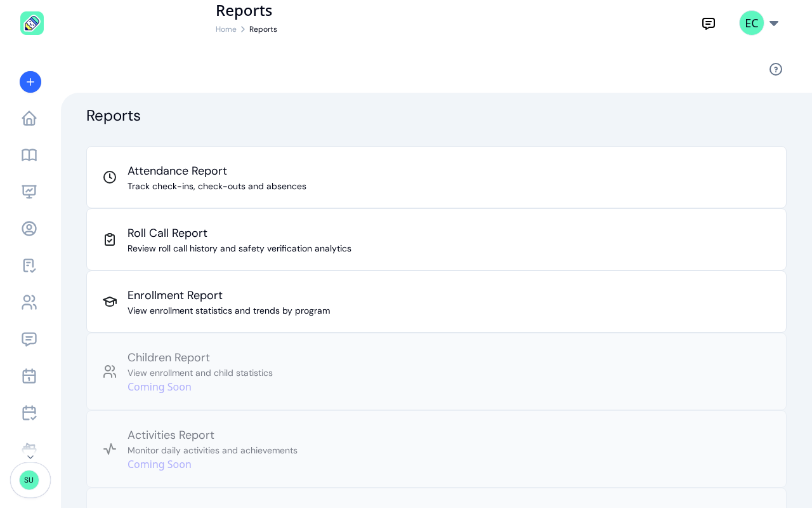Follow the Home breadcrumb link
Screen dimensions: 812x508
pyautogui.click(x=226, y=29)
